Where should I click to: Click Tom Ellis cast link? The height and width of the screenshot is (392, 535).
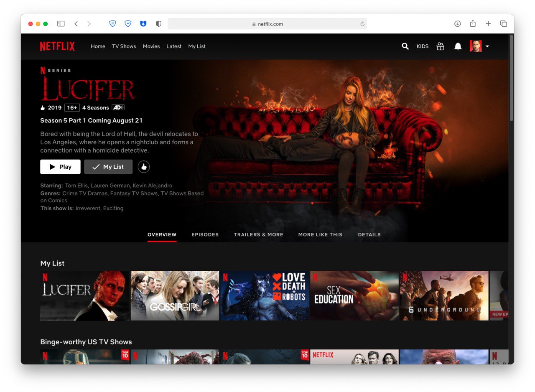[76, 186]
